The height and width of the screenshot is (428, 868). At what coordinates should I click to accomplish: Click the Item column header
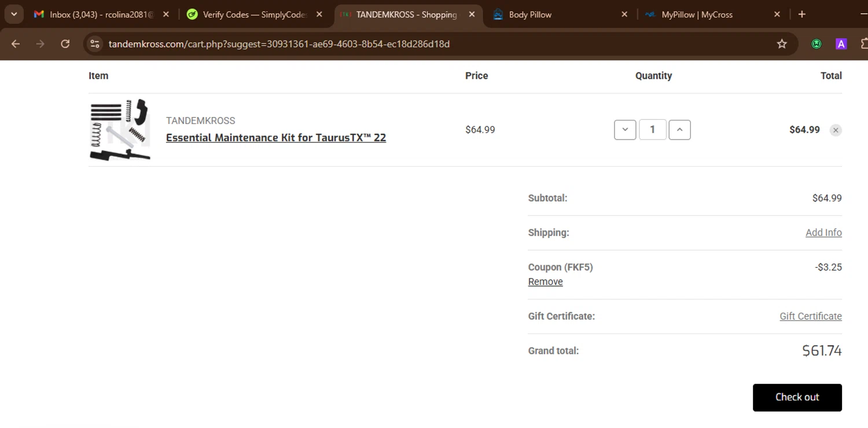(x=98, y=76)
